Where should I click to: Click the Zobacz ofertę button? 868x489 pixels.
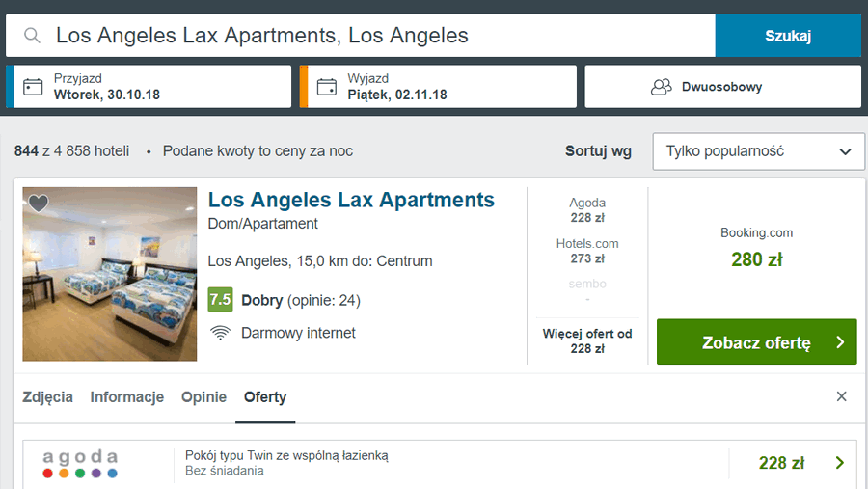coord(756,341)
